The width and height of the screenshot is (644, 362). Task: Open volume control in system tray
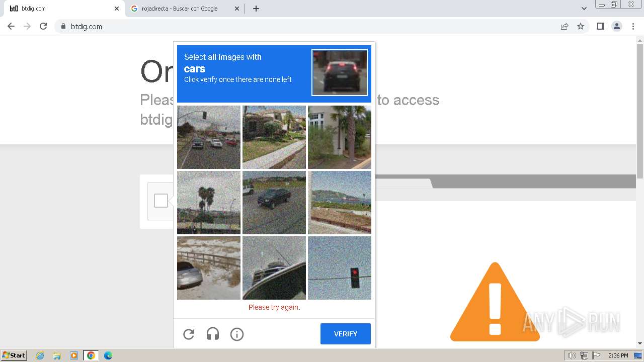[572, 355]
